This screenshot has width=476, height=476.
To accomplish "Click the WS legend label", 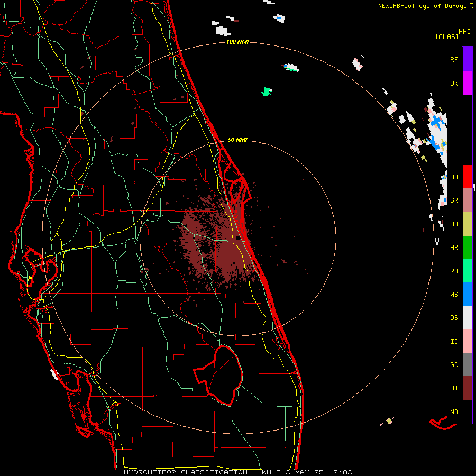I will click(x=454, y=295).
